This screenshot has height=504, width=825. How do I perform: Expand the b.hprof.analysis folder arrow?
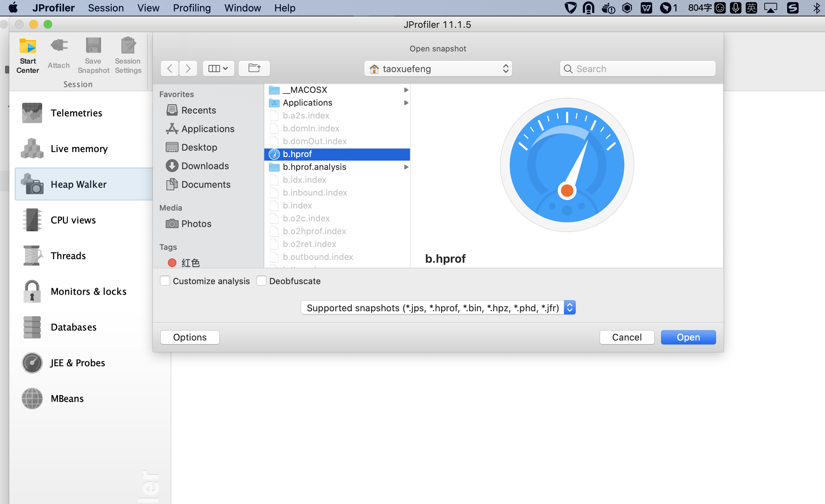coord(406,167)
